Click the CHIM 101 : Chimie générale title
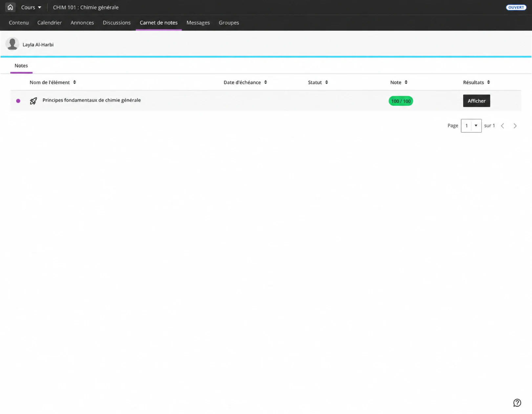This screenshot has height=414, width=532. tap(86, 7)
